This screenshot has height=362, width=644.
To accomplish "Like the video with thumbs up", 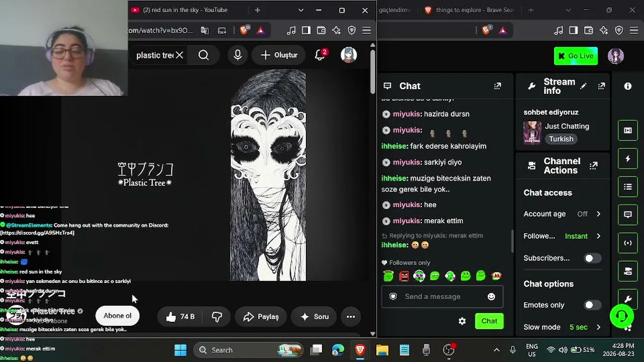I will [x=180, y=317].
